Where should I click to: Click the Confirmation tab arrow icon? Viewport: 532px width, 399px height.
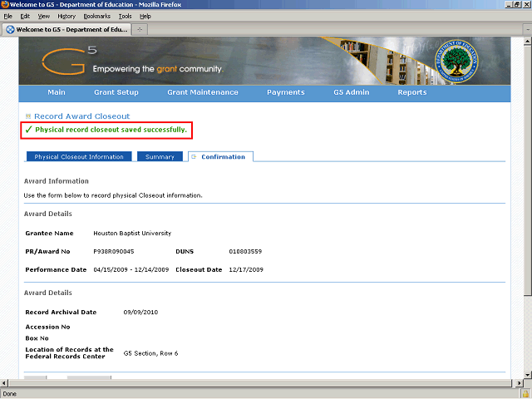194,157
